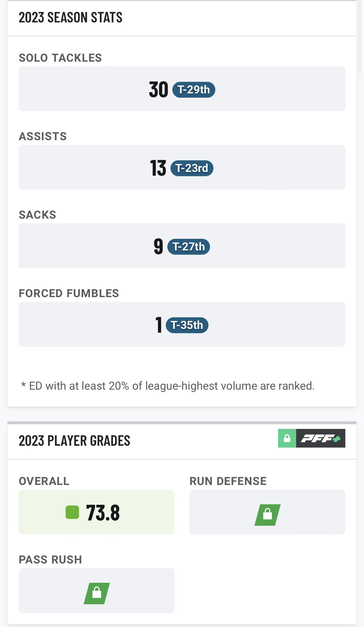Click the ED ranking footnote text

[x=168, y=386]
